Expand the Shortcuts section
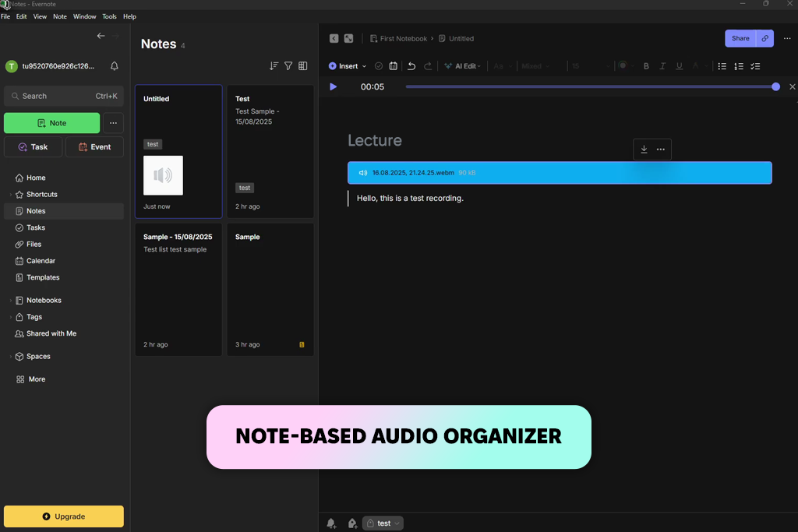The width and height of the screenshot is (798, 532). [x=11, y=194]
